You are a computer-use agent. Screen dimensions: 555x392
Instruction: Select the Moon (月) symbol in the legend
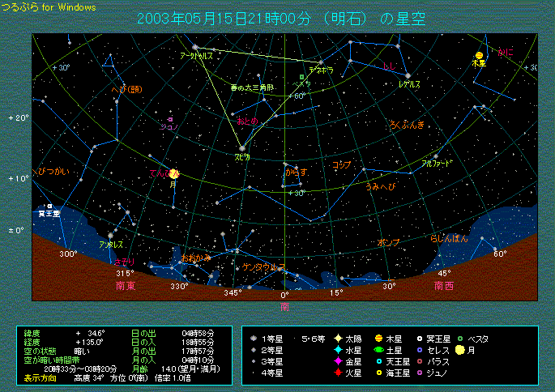click(x=459, y=350)
